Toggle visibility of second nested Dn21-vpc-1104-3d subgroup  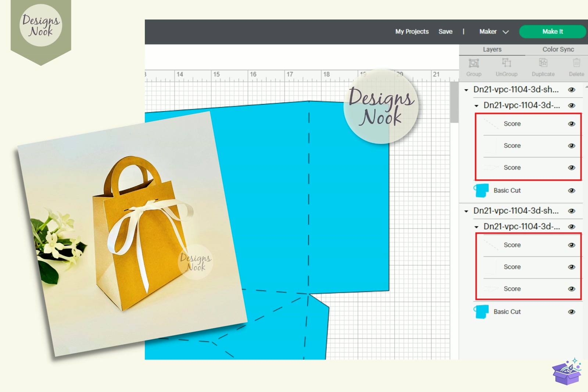(x=571, y=227)
